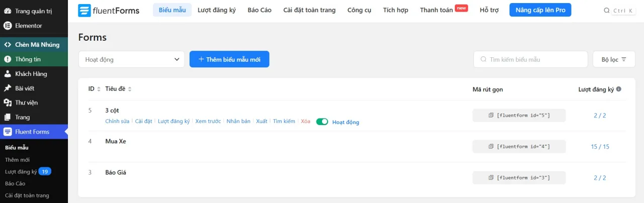Click Tìm kiếm link under 3 cột

pyautogui.click(x=284, y=122)
